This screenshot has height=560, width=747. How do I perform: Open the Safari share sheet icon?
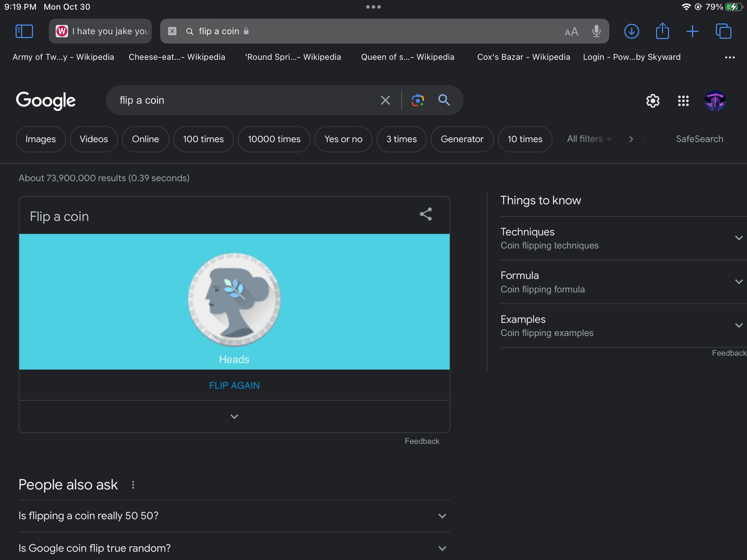pos(662,31)
